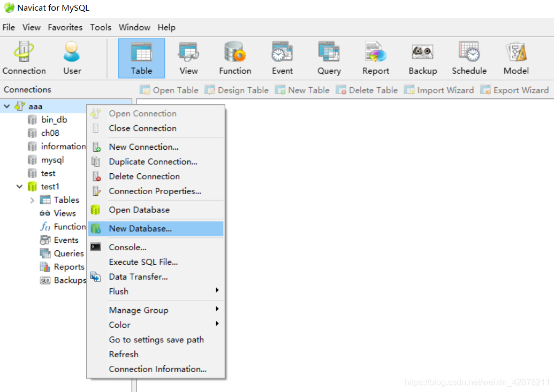Launch the Export Wizard
The image size is (554, 392).
514,90
